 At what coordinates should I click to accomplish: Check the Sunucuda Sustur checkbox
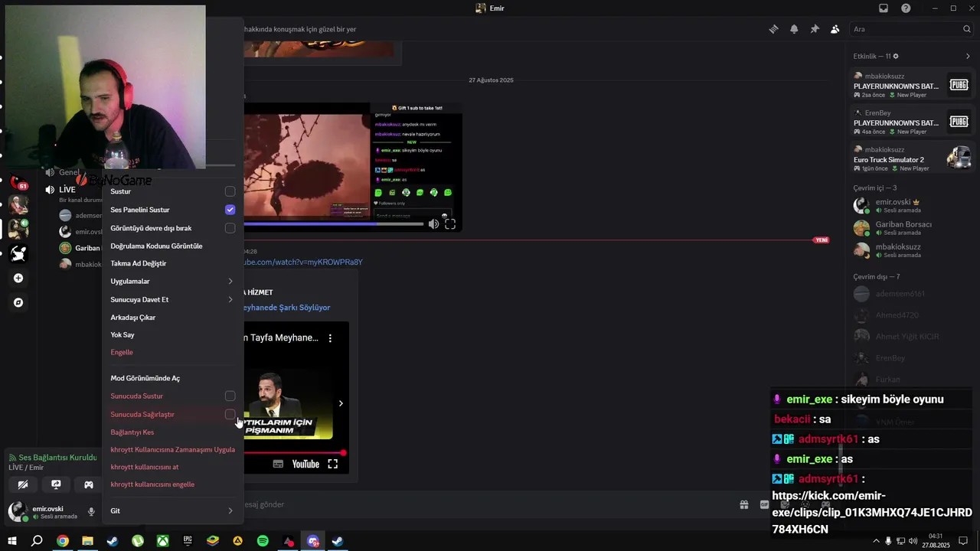coord(230,396)
